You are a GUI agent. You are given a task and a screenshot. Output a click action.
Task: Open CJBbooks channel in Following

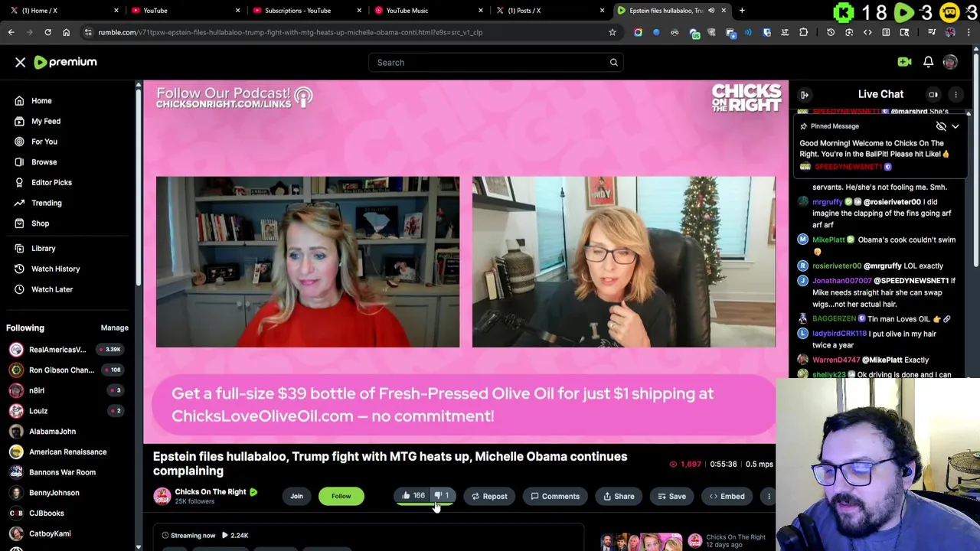(46, 513)
